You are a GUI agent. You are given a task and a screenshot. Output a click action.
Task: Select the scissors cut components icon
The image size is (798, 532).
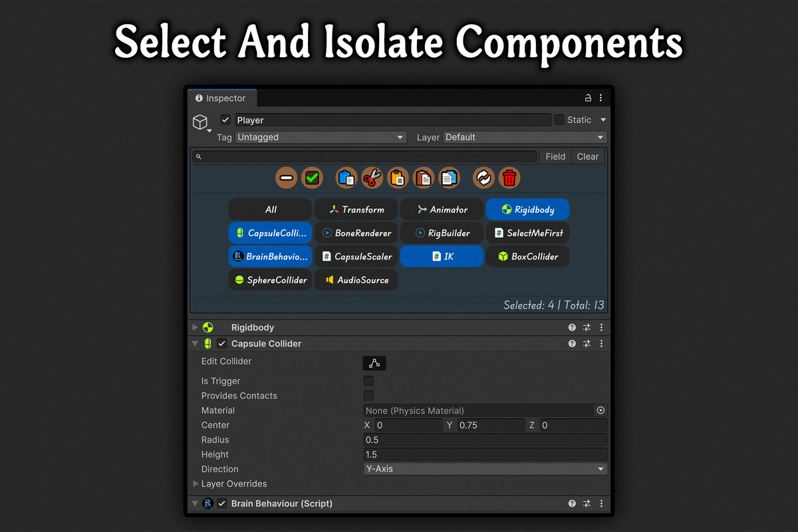point(372,178)
